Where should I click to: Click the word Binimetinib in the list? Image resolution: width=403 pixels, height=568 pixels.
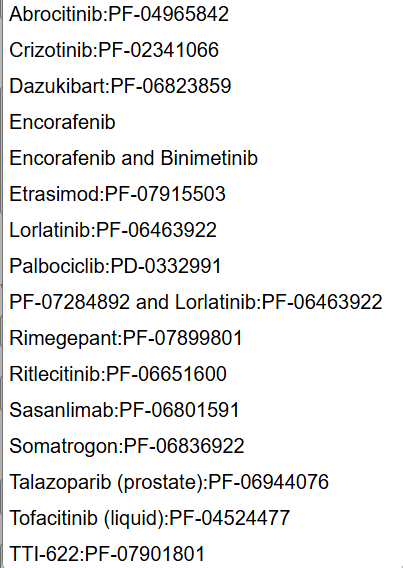click(x=209, y=158)
